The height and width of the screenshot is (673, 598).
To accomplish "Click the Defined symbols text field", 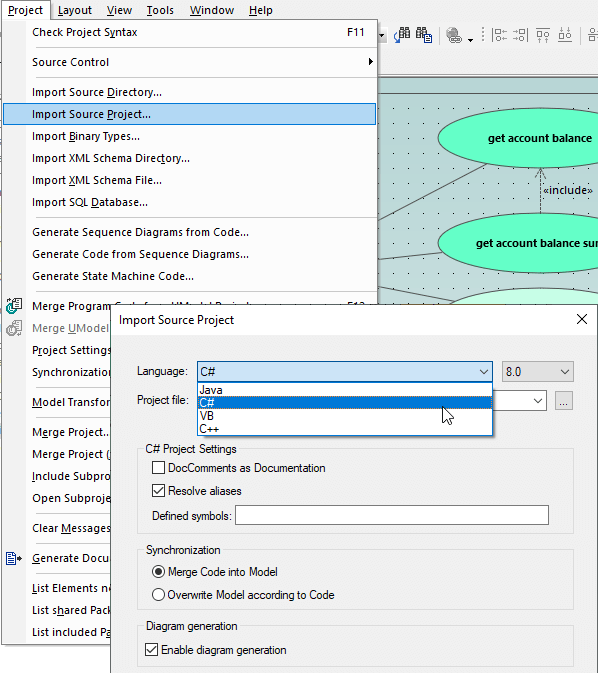I will tap(392, 515).
